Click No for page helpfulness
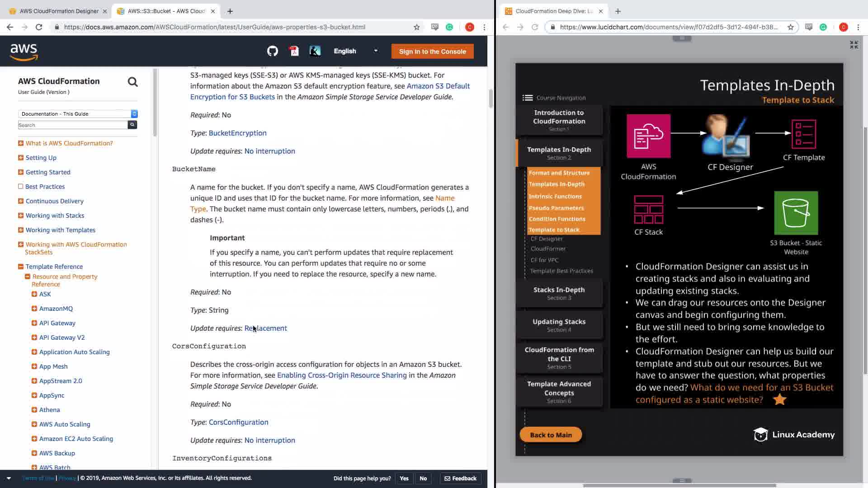This screenshot has width=868, height=488. coord(423,478)
